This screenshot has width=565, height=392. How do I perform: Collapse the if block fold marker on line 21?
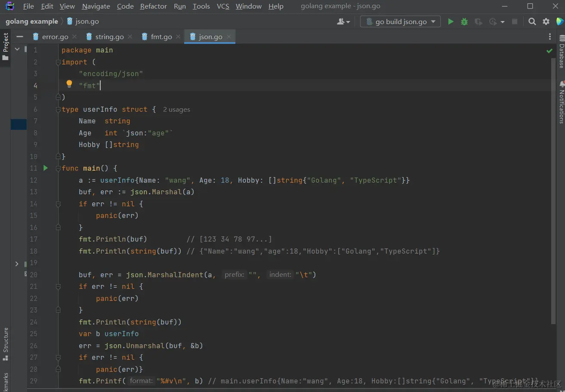coord(58,287)
